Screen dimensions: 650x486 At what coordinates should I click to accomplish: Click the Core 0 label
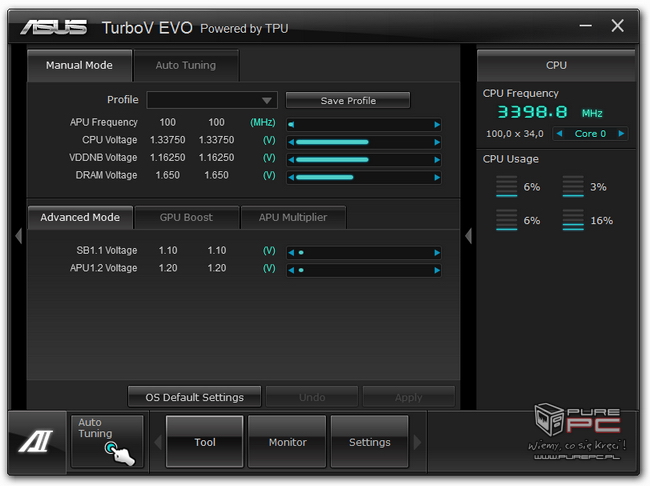(590, 134)
